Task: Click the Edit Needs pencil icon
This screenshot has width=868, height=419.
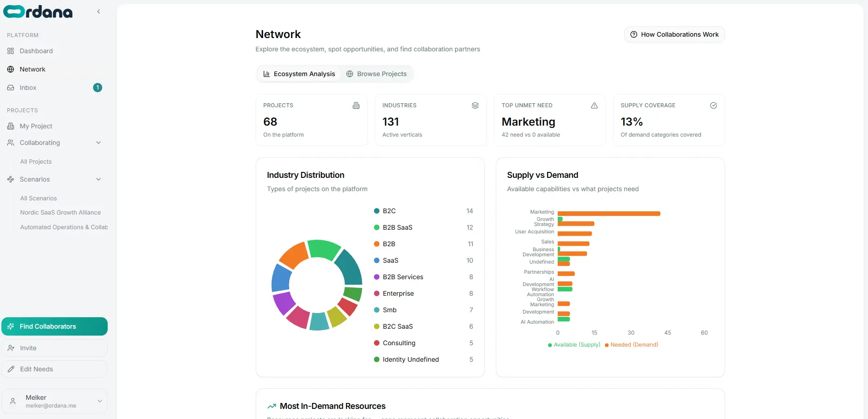Action: (x=11, y=369)
